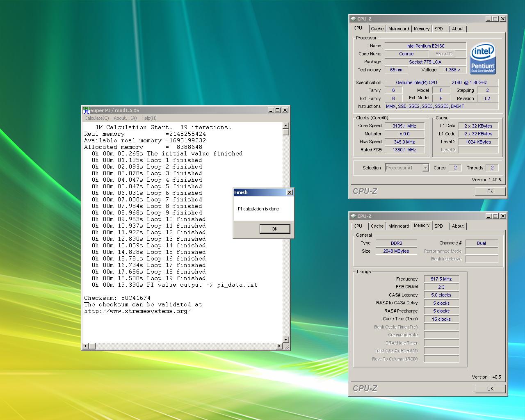Minimize the Super PI window
Image resolution: width=525 pixels, height=420 pixels.
tap(271, 110)
